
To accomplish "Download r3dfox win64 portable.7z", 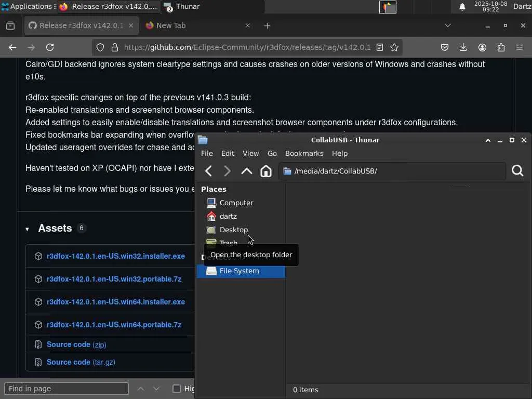I will click(x=114, y=325).
